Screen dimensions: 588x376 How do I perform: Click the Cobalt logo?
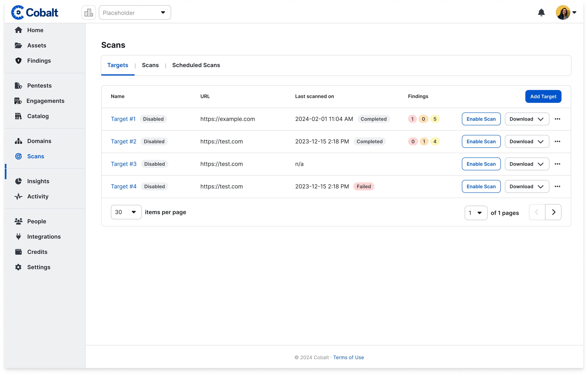coord(35,12)
